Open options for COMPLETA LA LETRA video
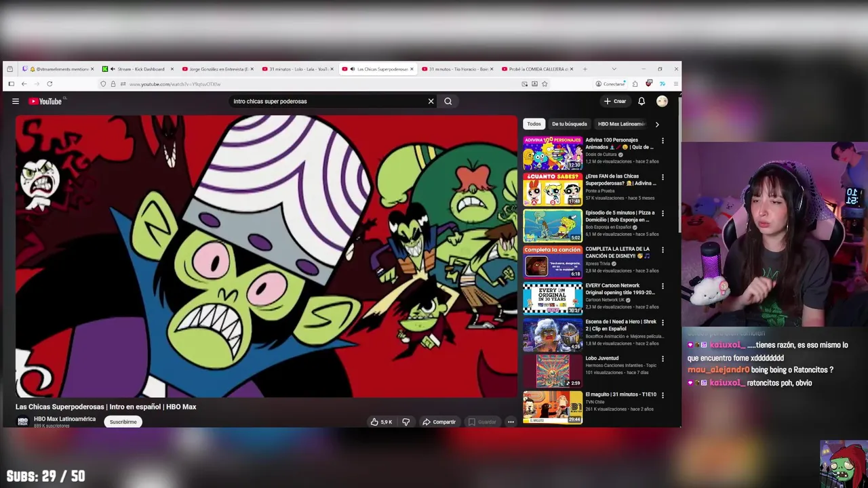The height and width of the screenshot is (488, 868). point(663,250)
